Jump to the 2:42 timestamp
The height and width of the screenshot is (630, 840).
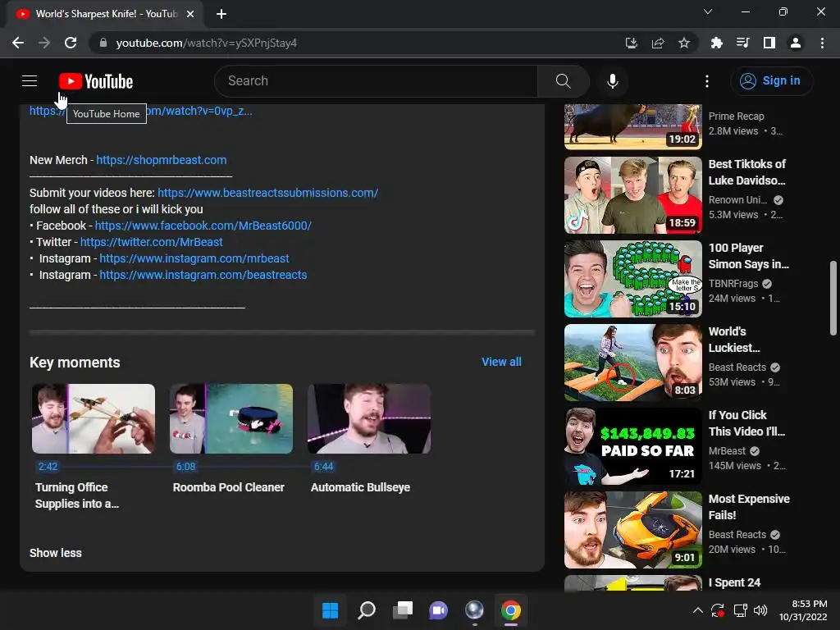pos(48,467)
